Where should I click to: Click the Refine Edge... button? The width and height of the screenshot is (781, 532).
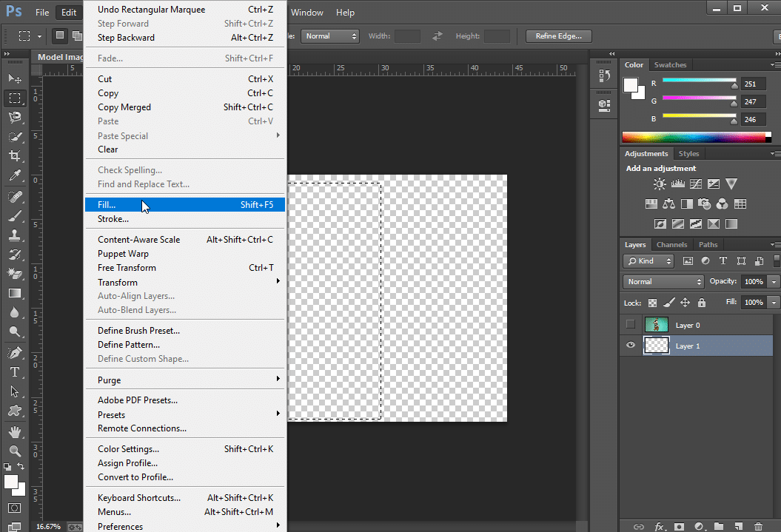click(x=558, y=36)
